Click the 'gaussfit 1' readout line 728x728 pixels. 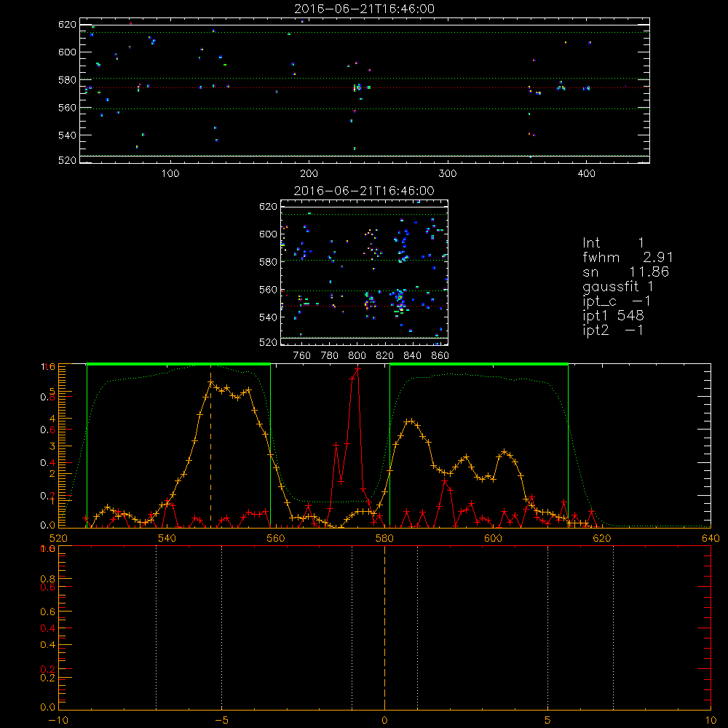618,287
